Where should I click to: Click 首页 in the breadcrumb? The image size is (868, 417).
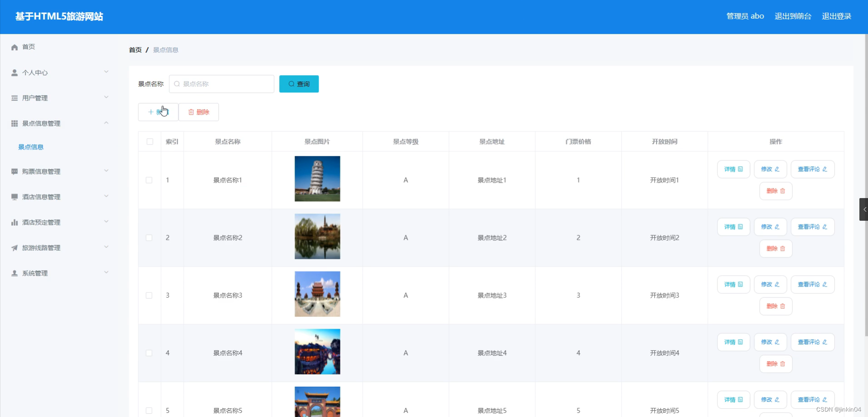pyautogui.click(x=135, y=50)
